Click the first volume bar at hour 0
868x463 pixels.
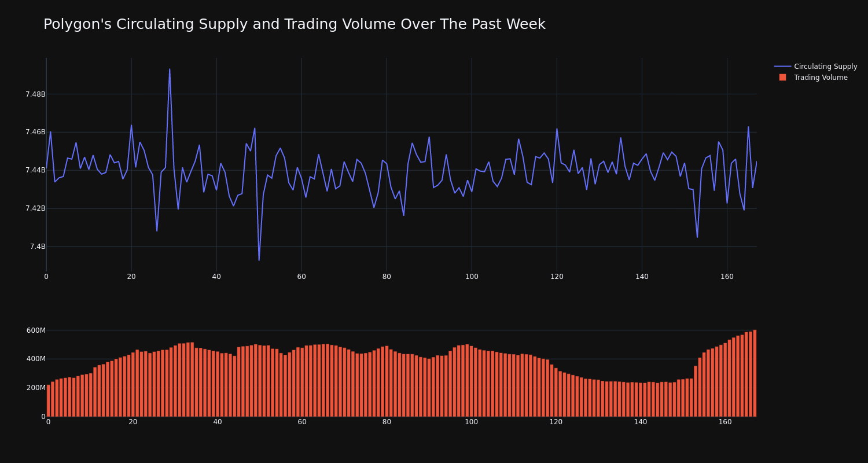point(48,400)
